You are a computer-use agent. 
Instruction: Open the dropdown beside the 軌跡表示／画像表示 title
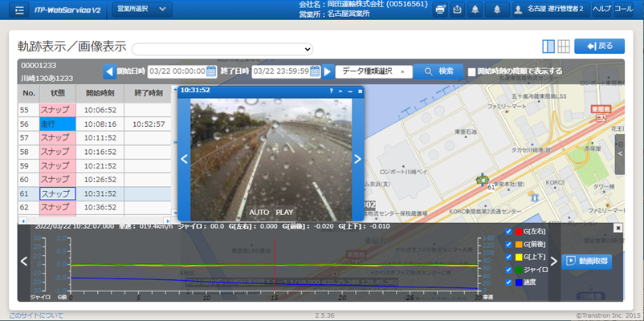tap(222, 49)
